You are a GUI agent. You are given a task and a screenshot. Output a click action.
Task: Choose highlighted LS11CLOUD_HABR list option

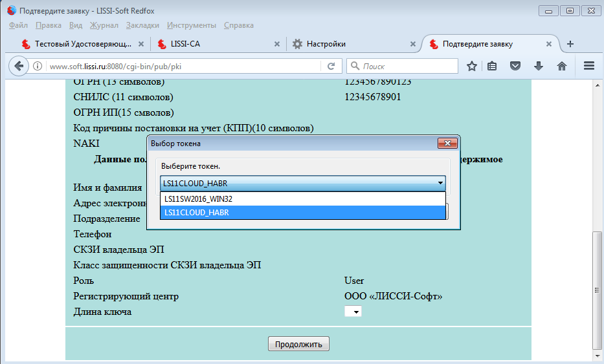tap(303, 213)
